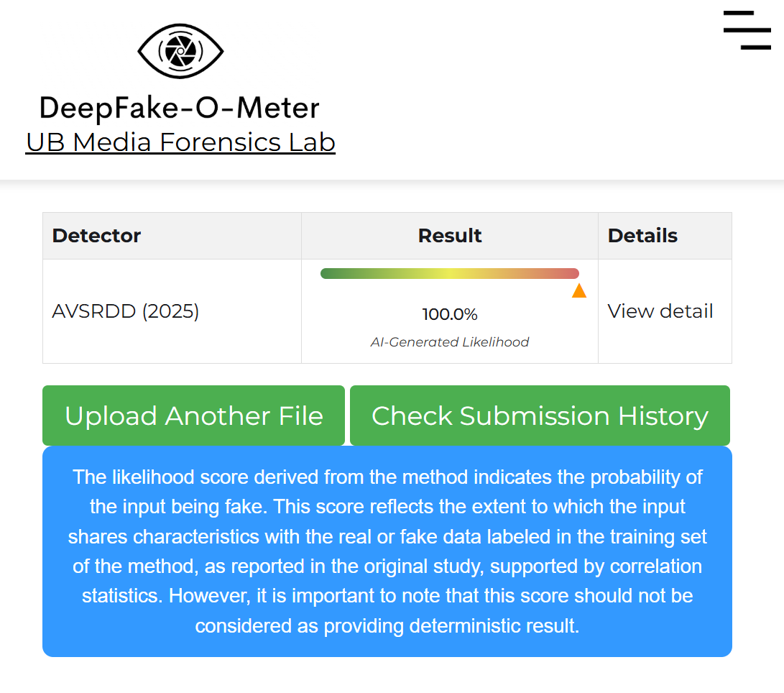Click the AI-Generated Likelihood caption

450,342
